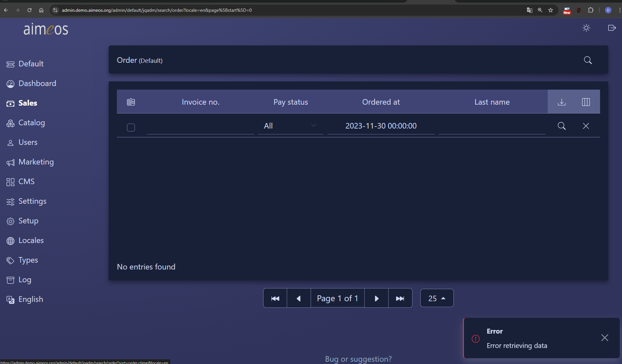Click the CMS grid icon

click(x=10, y=182)
